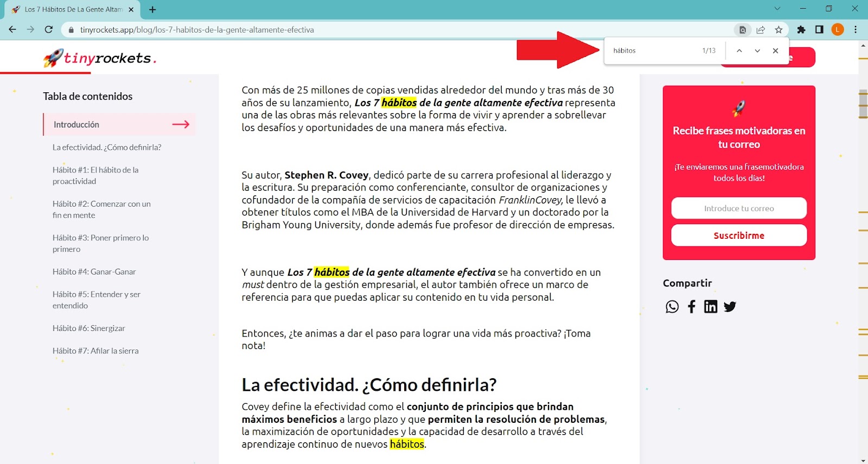Click the find bar field containing hábitos
Image resolution: width=868 pixels, height=464 pixels.
[654, 50]
